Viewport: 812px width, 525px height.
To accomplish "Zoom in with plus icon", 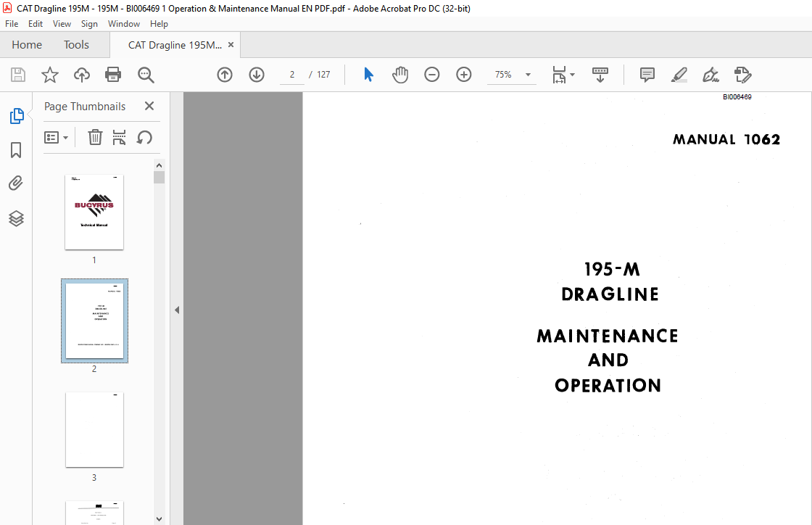I will tap(463, 75).
